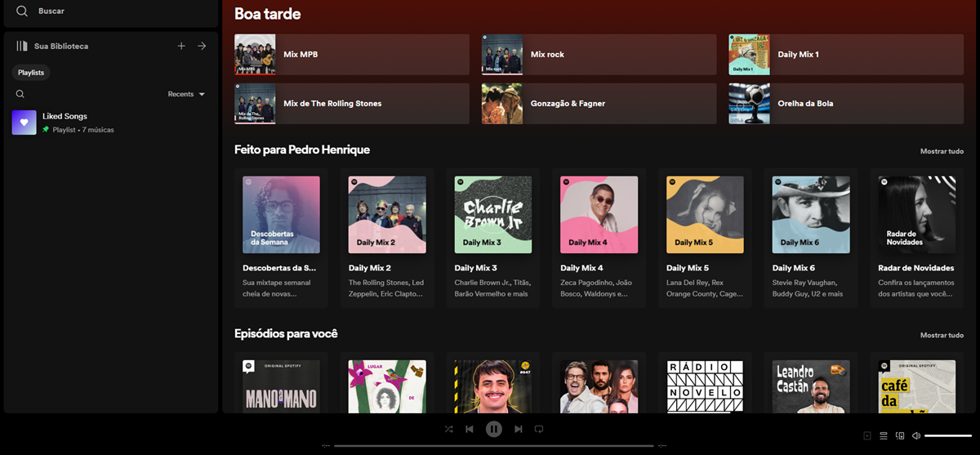The height and width of the screenshot is (455, 980).
Task: Open the Rádio Novelo episode
Action: coord(705,383)
